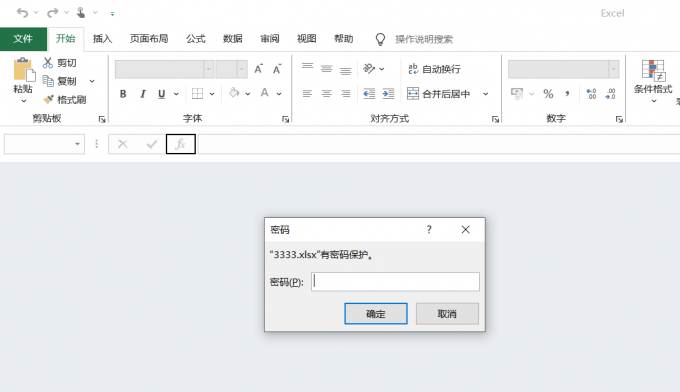Switch to the 插入 tab
This screenshot has width=680, height=392.
[x=102, y=39]
